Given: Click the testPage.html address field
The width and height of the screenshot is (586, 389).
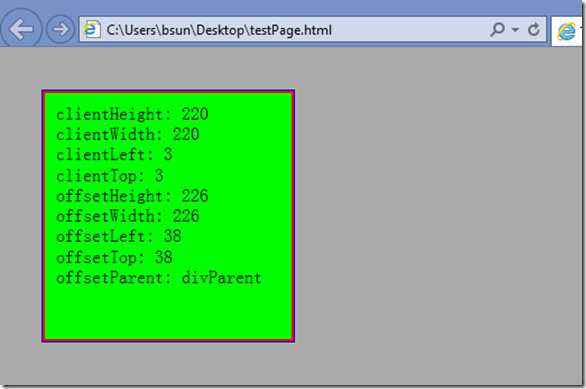Looking at the screenshot, I should click(x=313, y=30).
